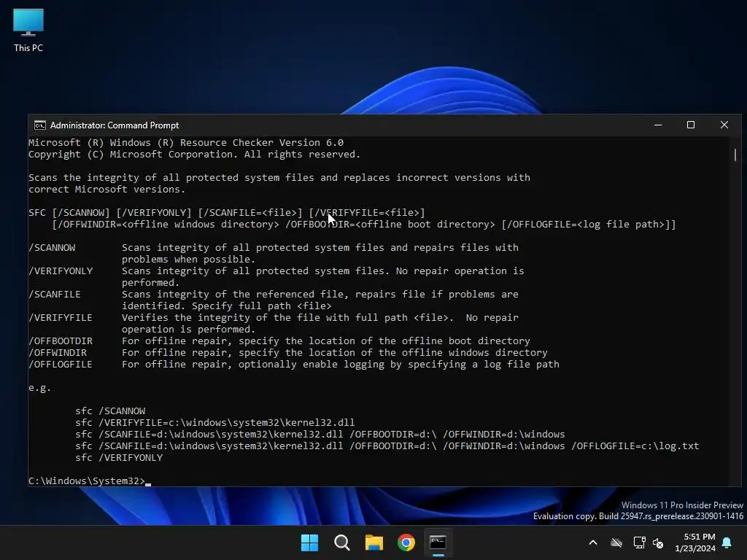The height and width of the screenshot is (560, 747).
Task: Click the 'Administrator: Command Prompt' title text
Action: [115, 125]
